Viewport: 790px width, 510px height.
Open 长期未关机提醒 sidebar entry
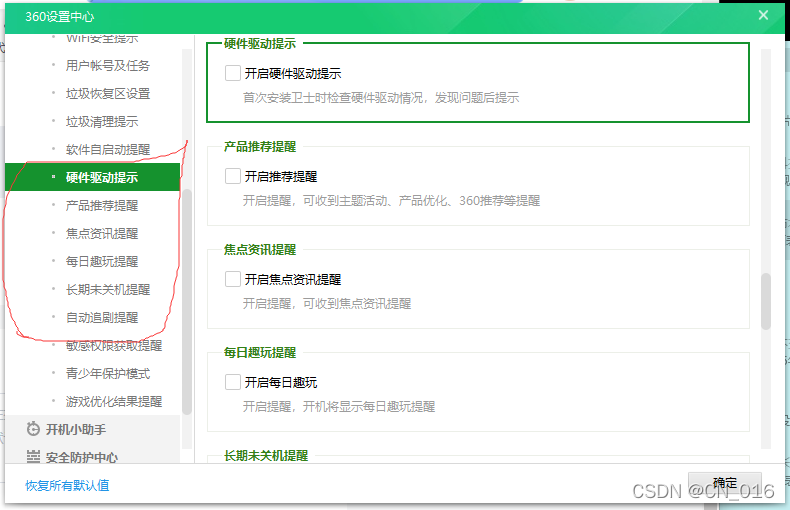(108, 290)
